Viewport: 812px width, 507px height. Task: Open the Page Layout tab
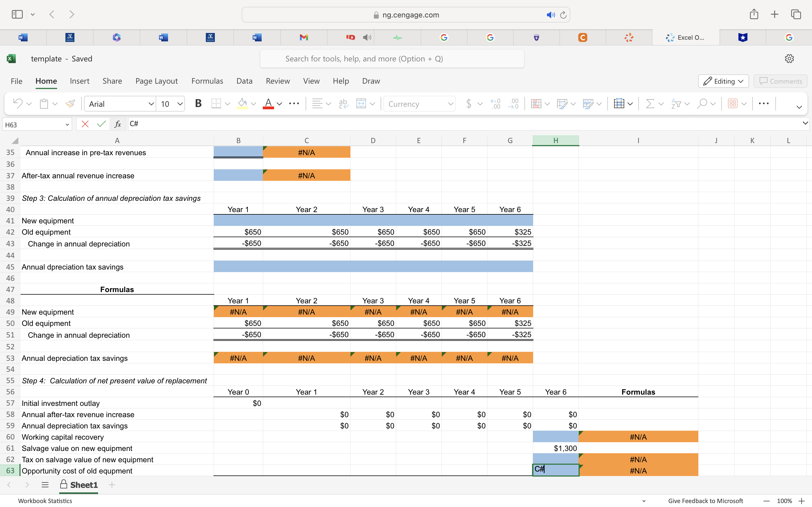pyautogui.click(x=156, y=81)
